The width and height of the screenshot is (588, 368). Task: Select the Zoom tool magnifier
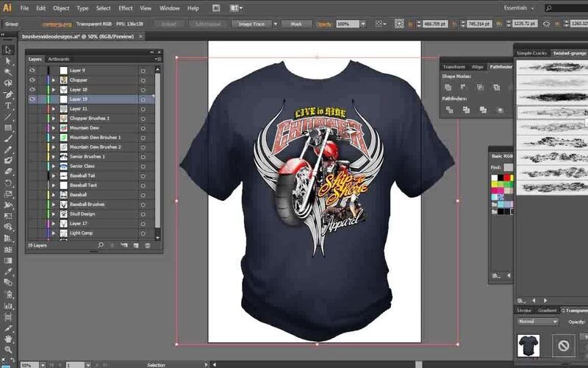pyautogui.click(x=8, y=350)
